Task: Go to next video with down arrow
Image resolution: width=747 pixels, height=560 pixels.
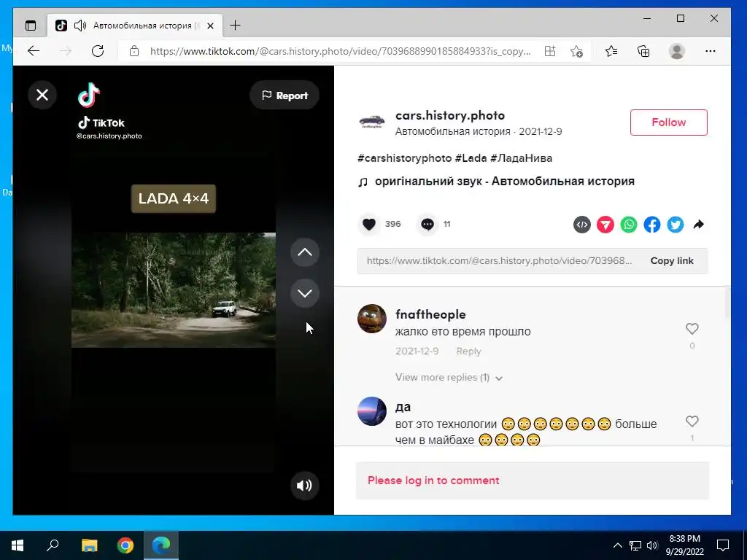Action: coord(305,293)
